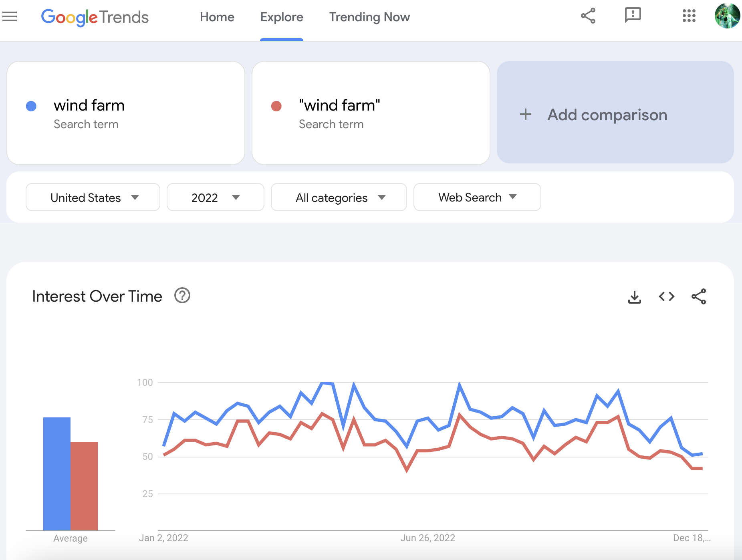
Task: Open the Web Search type dropdown
Action: click(477, 197)
